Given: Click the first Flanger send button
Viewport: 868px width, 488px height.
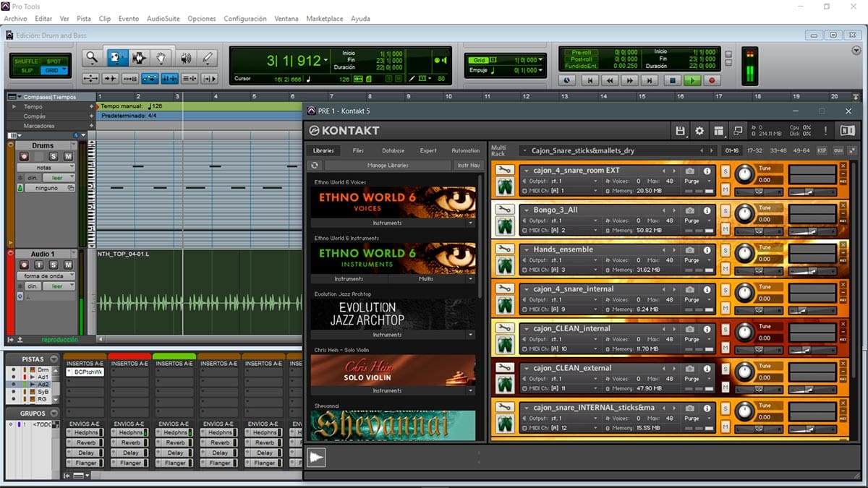Looking at the screenshot, I should tap(85, 463).
